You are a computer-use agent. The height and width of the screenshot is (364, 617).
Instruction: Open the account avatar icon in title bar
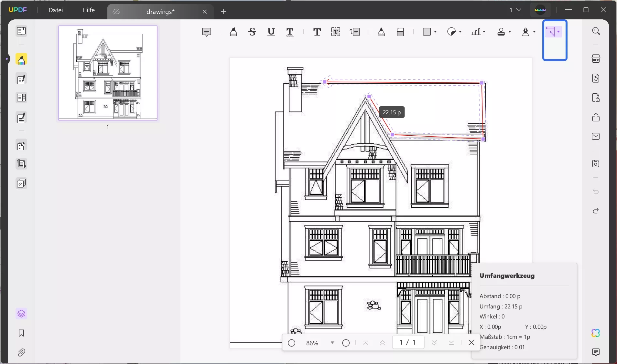[540, 10]
